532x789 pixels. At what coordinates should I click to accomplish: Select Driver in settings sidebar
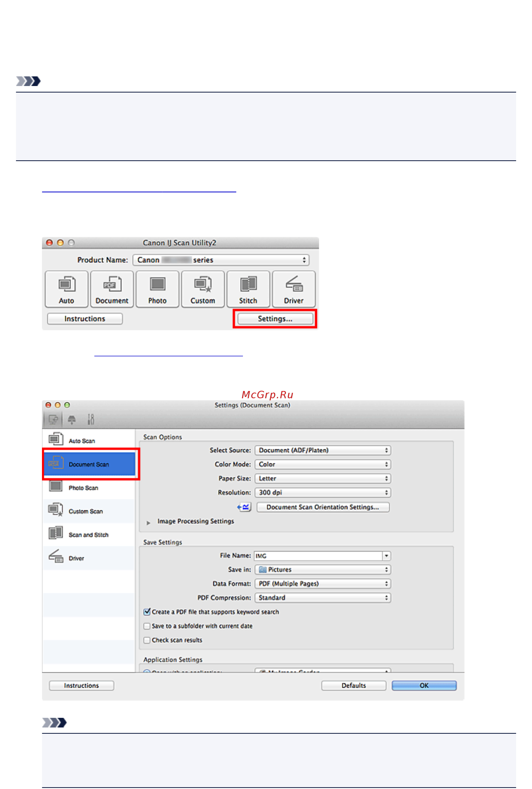coord(89,558)
